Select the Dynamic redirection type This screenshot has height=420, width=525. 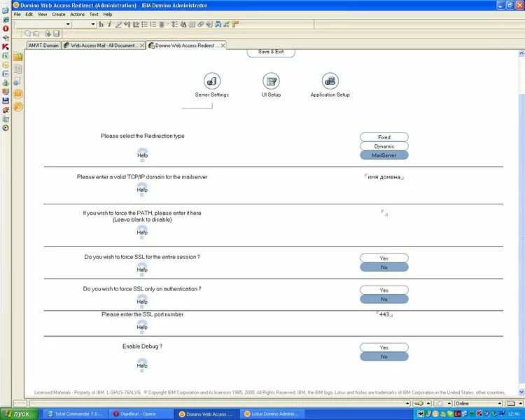(x=384, y=146)
